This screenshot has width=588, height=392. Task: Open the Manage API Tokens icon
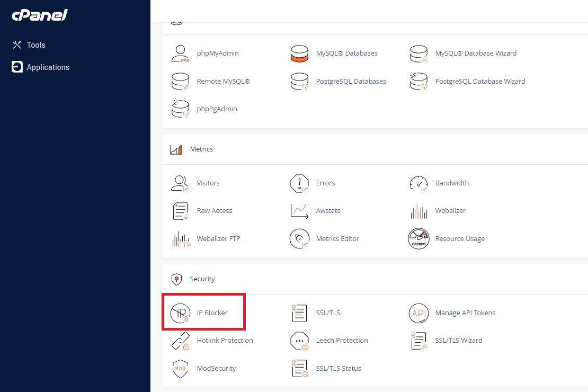coord(418,313)
